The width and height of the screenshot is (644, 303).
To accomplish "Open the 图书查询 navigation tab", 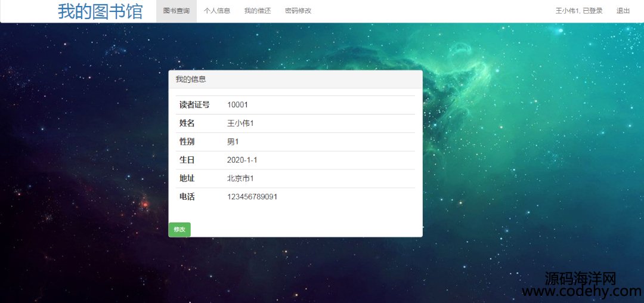I will coord(176,11).
